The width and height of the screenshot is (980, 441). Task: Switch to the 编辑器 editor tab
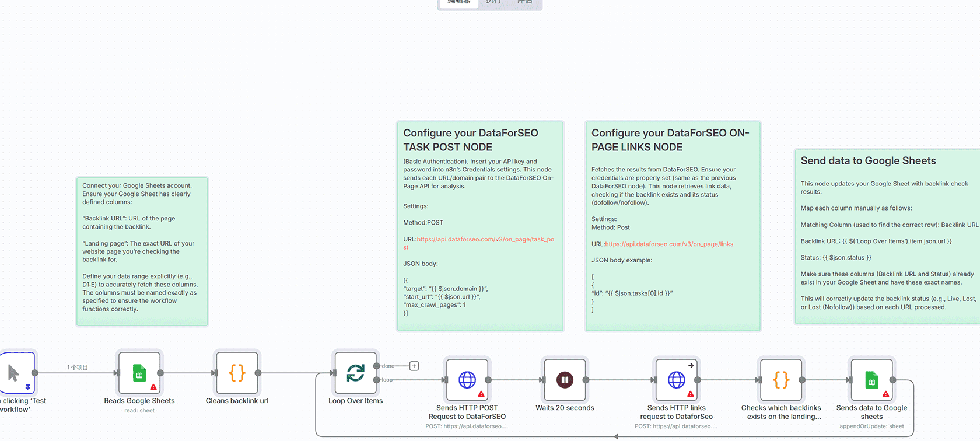click(x=459, y=2)
